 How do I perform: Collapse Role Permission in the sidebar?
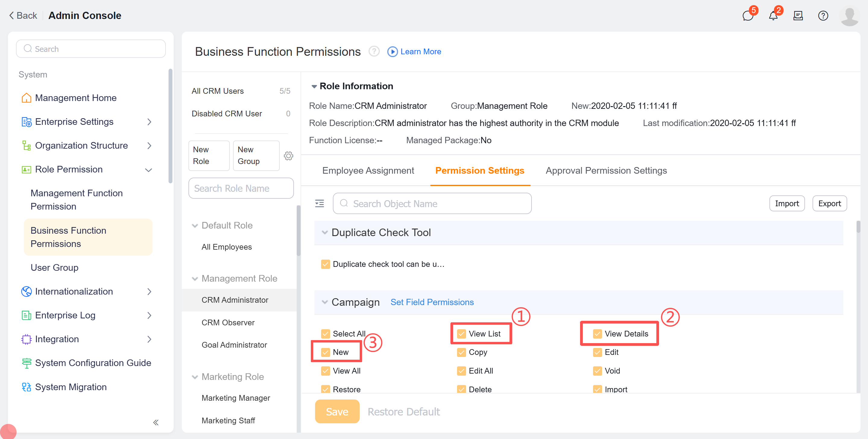149,170
